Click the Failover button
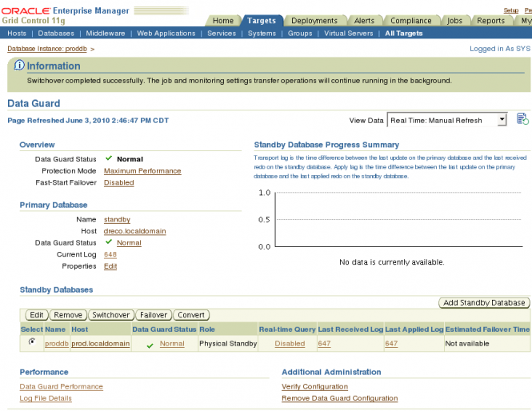Viewport: 532px width, 411px height. click(154, 315)
